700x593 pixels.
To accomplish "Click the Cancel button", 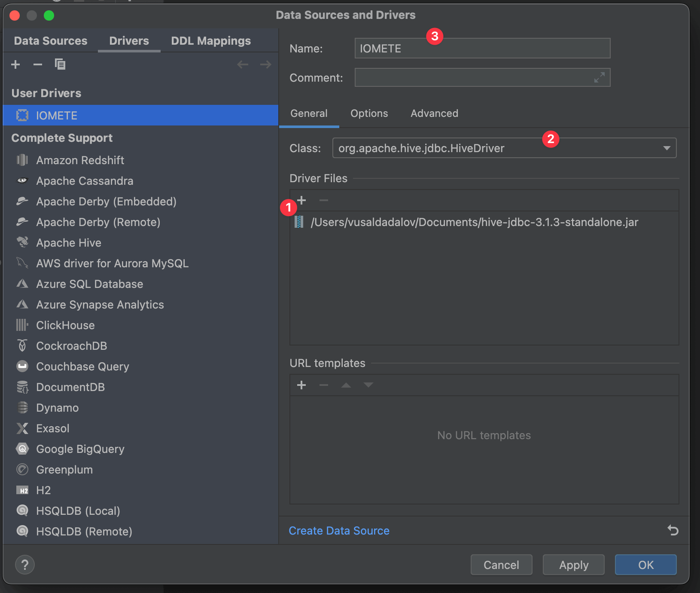I will point(502,565).
